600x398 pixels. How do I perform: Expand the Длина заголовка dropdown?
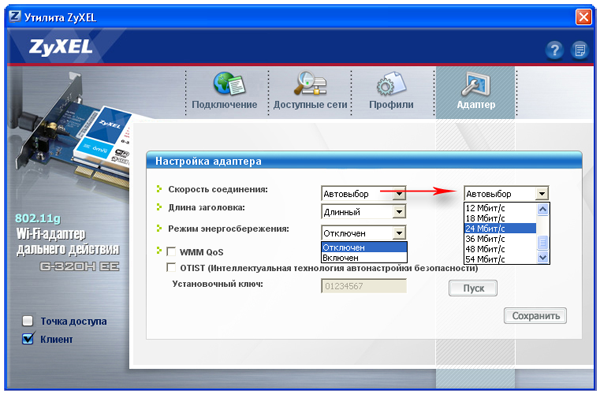point(399,212)
